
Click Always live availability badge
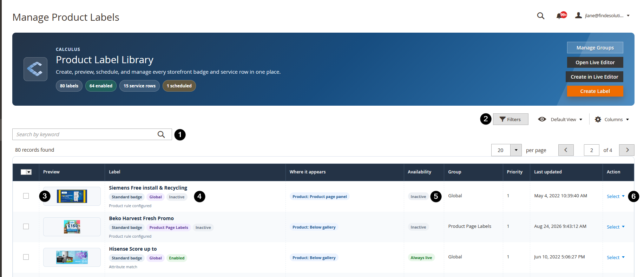[421, 258]
